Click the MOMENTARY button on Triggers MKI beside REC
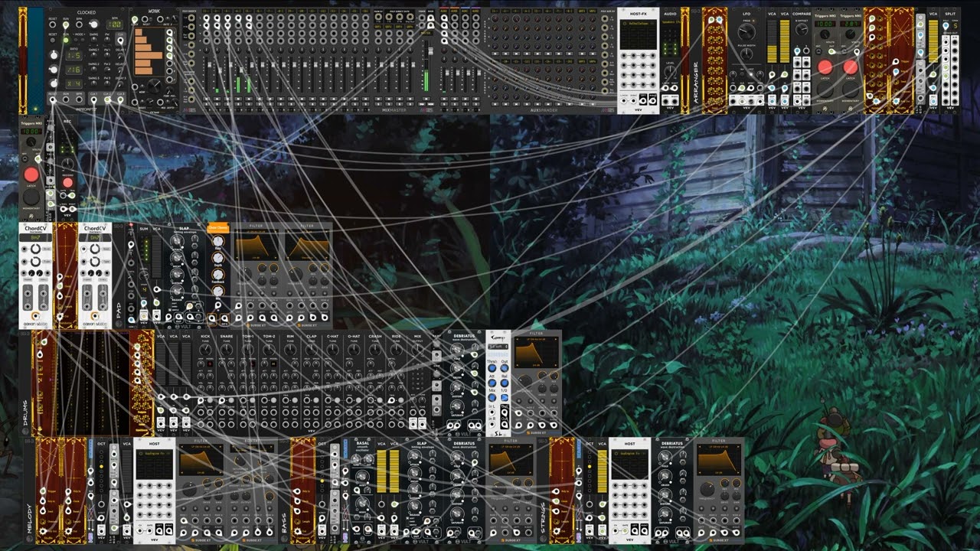 (x=31, y=198)
